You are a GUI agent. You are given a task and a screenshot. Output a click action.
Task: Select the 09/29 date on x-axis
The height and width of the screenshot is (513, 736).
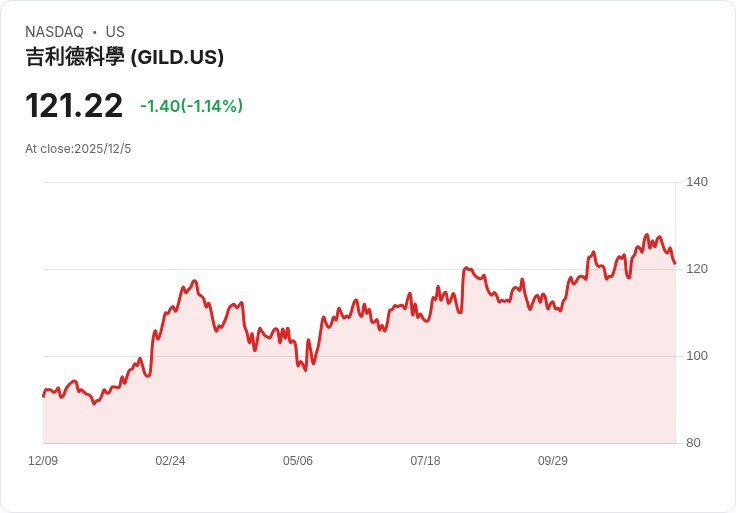pyautogui.click(x=553, y=461)
